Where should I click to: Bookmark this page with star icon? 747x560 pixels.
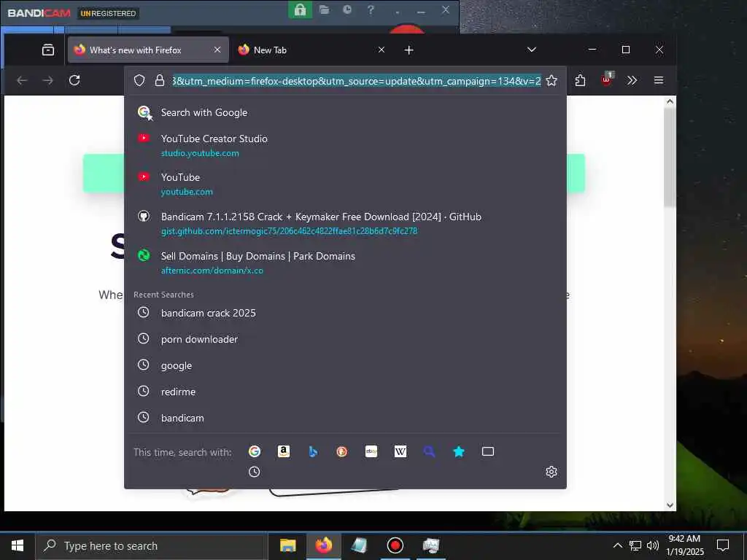click(x=551, y=80)
